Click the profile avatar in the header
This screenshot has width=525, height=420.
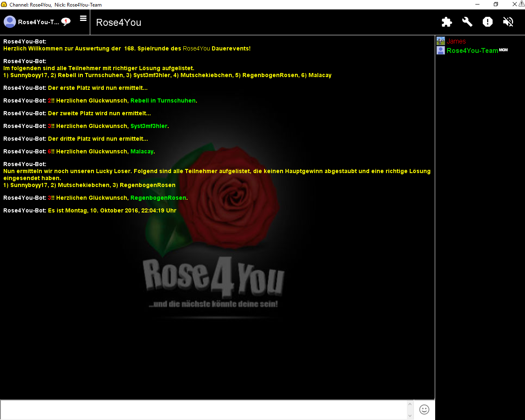pos(10,22)
